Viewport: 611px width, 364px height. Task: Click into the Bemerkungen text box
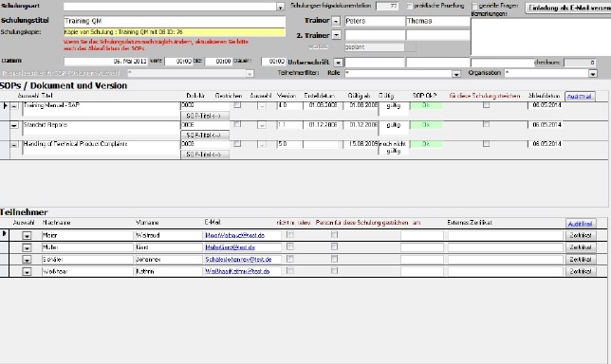pos(541,36)
